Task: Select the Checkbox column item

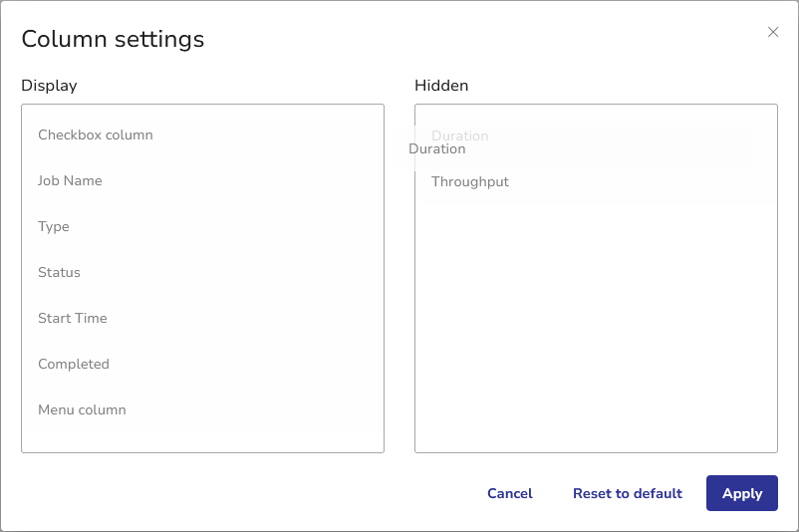Action: [96, 134]
